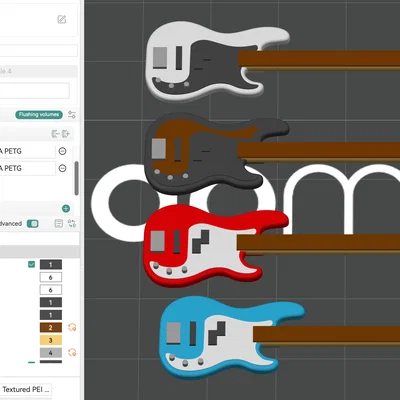Click minus circle beside first PETG filament

click(62, 151)
